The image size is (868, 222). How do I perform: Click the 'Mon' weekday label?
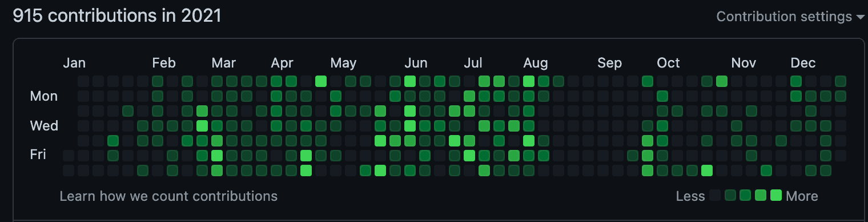[x=44, y=96]
